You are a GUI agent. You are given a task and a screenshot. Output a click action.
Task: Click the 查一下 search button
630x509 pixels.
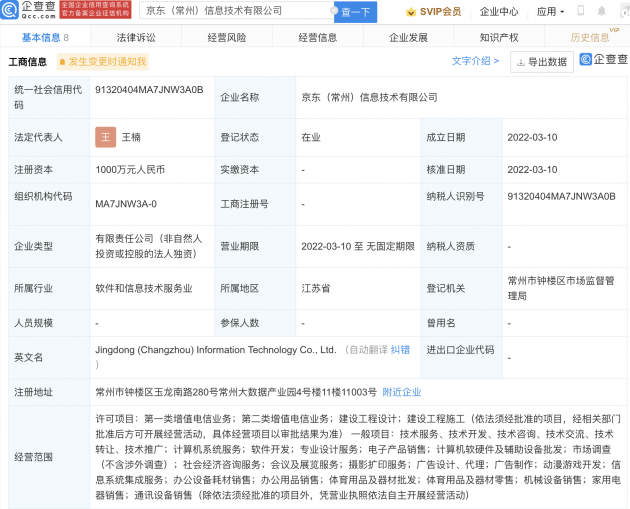point(355,12)
